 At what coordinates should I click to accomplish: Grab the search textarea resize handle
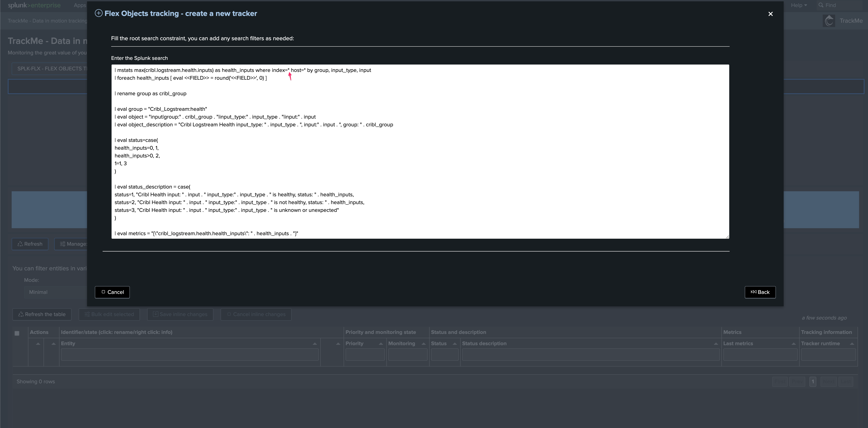pyautogui.click(x=727, y=237)
